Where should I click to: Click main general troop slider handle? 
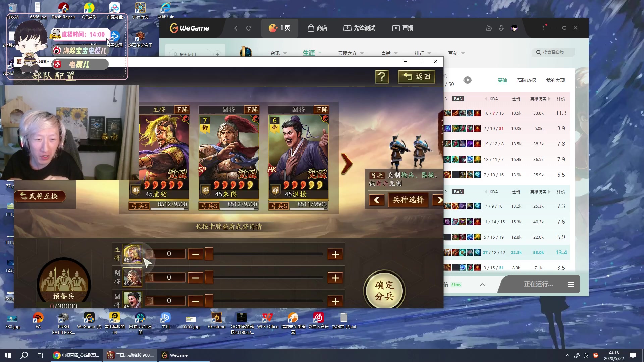pyautogui.click(x=209, y=254)
